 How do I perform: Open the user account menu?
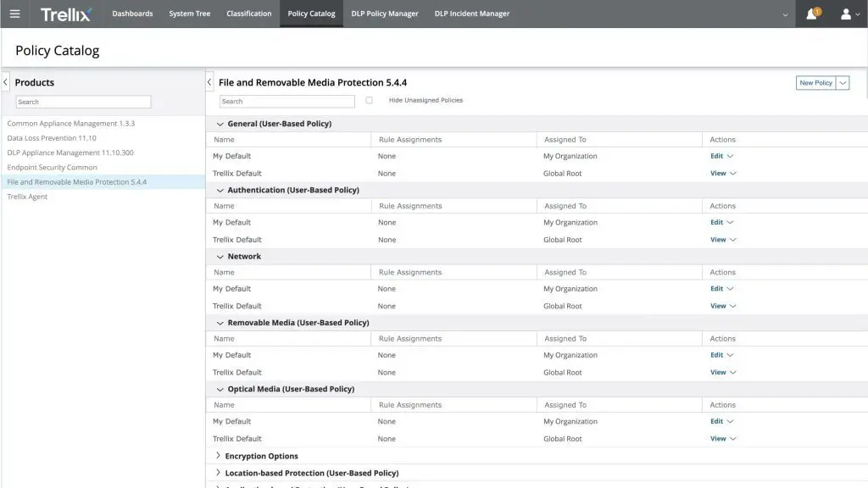pos(849,14)
